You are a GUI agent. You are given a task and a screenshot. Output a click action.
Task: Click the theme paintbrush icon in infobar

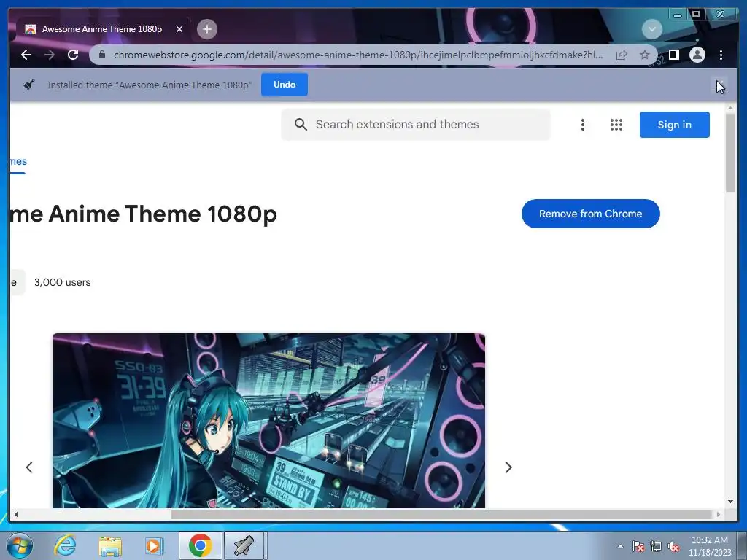click(x=29, y=85)
